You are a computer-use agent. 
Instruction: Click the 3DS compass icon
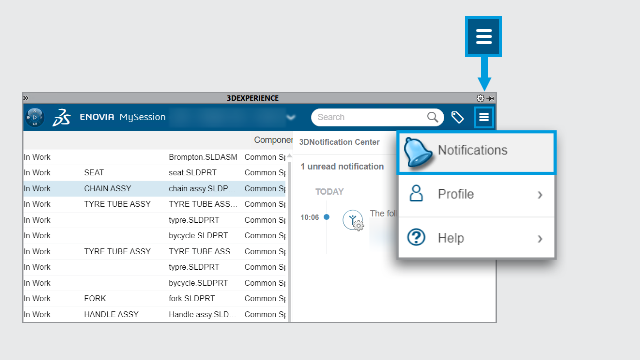[x=35, y=117]
